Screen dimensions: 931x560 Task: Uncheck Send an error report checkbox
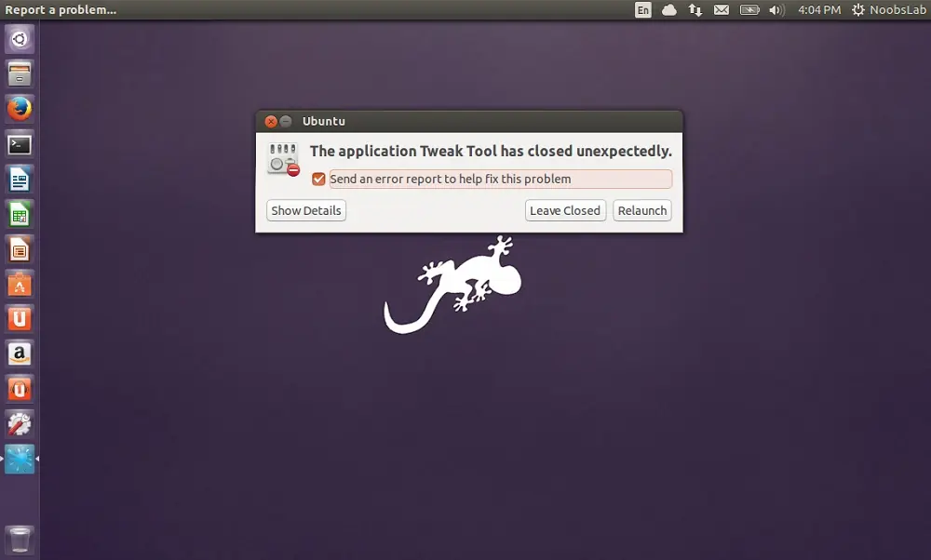tap(318, 180)
